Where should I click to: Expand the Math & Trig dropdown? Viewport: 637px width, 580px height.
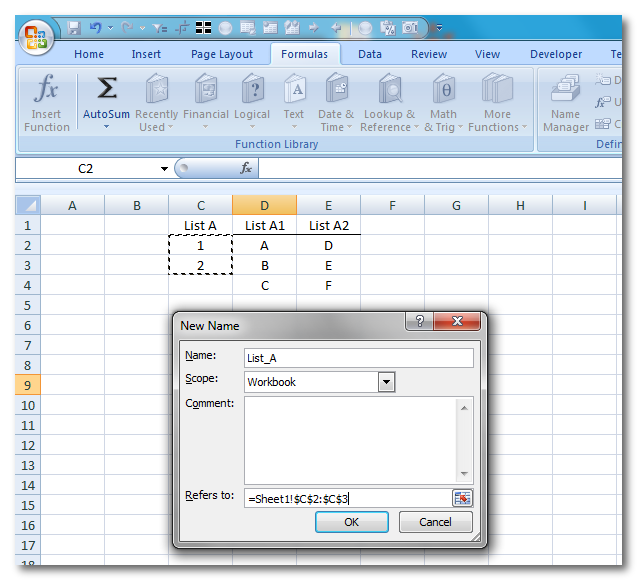tap(443, 103)
